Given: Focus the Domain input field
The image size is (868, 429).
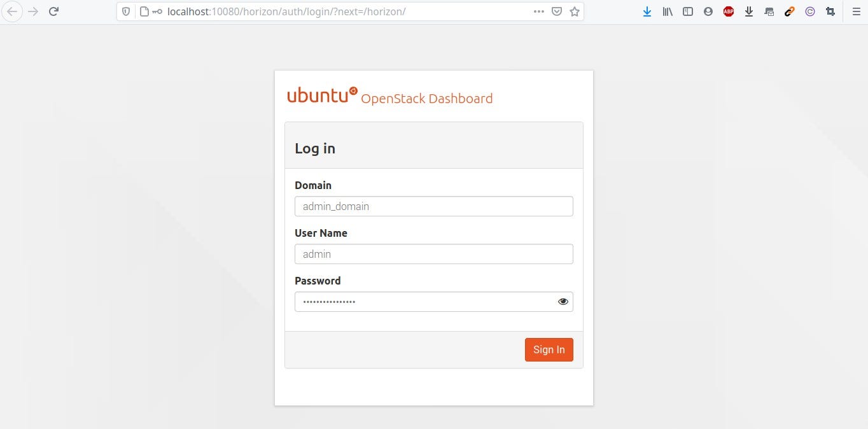Looking at the screenshot, I should pos(434,206).
